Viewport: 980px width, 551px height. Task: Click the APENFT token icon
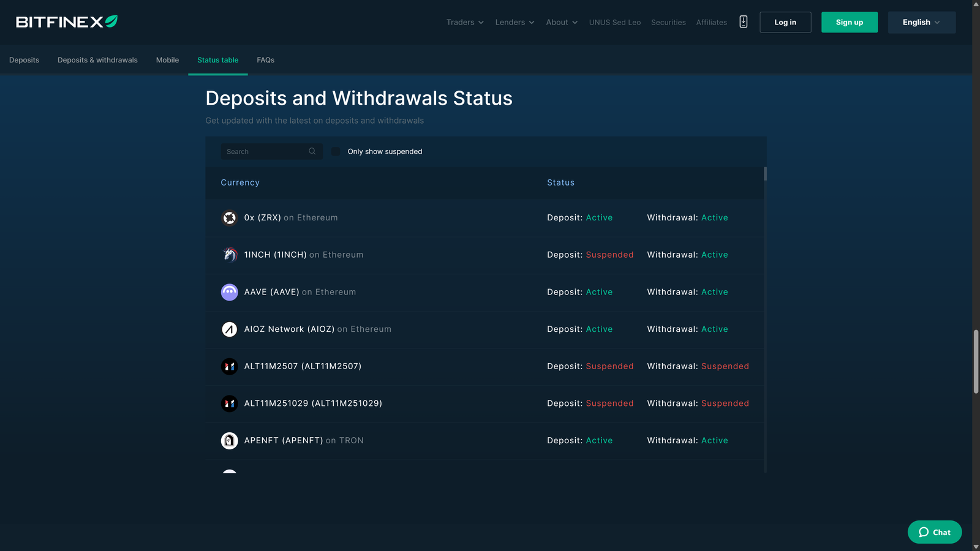229,440
